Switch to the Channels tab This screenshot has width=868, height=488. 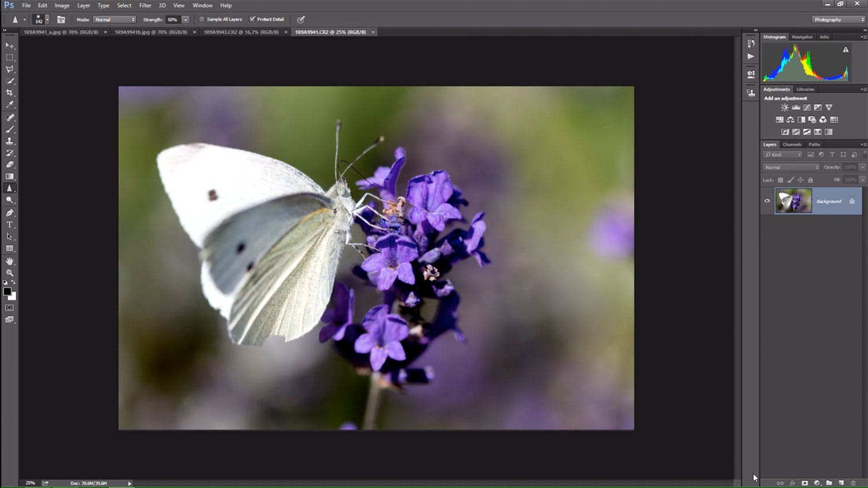[x=792, y=145]
